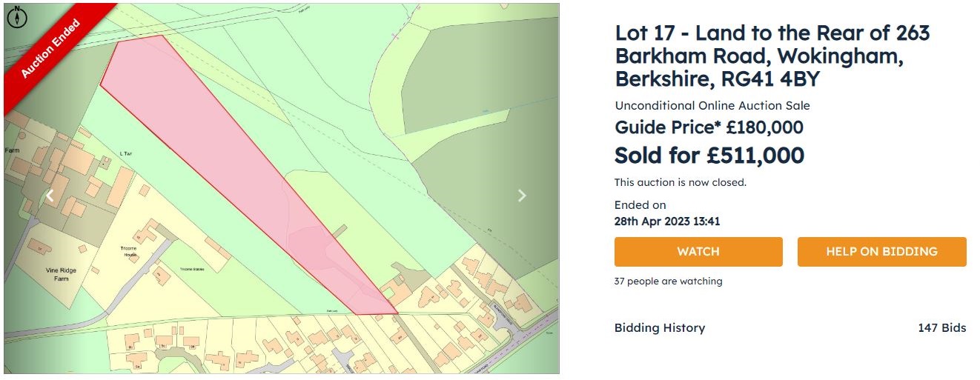Go to previous image with left chevron
The height and width of the screenshot is (380, 980).
tap(50, 196)
